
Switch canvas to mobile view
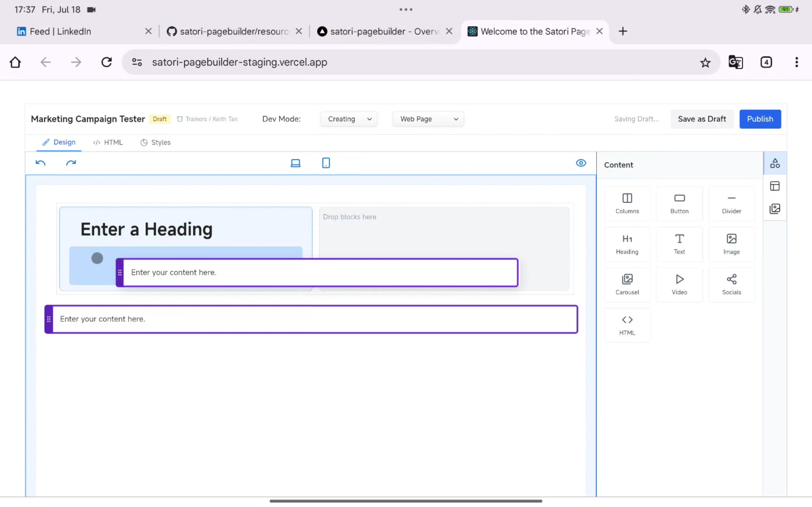coord(325,163)
